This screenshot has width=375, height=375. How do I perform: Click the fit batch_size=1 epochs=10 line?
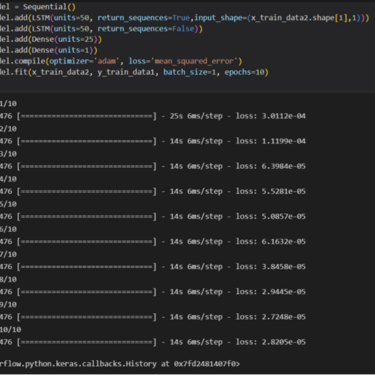click(x=134, y=72)
